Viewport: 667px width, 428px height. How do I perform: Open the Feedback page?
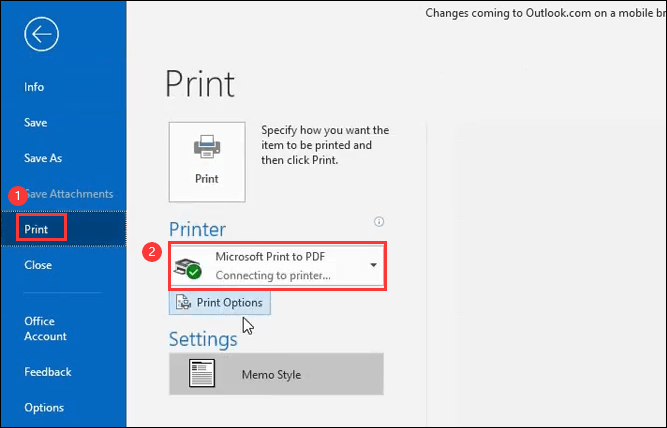pyautogui.click(x=48, y=372)
